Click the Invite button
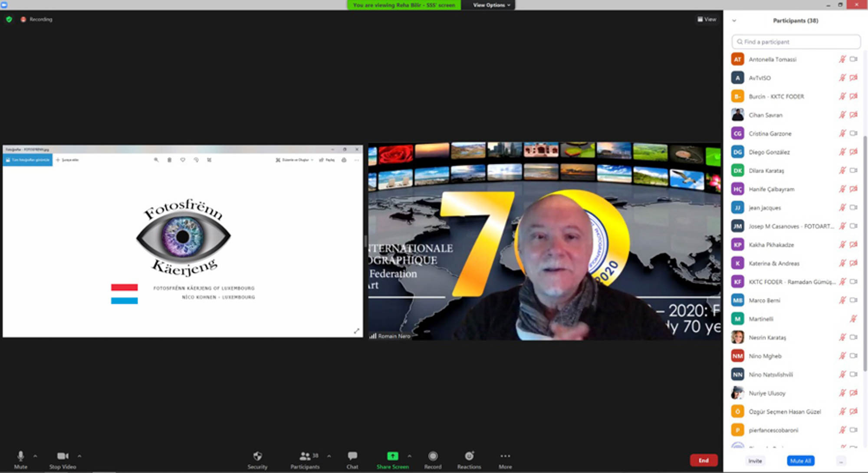Screen dimensions: 868x473 [x=755, y=461]
